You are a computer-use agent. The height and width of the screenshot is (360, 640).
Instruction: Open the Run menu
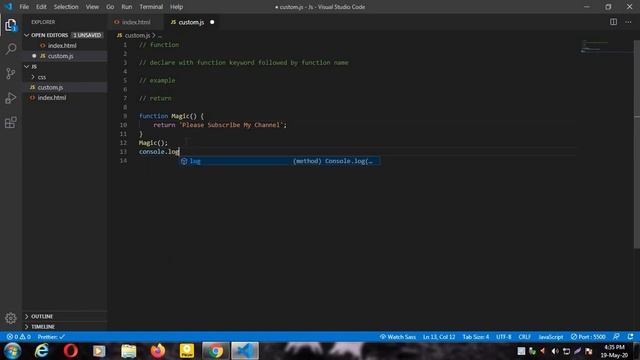[x=127, y=7]
